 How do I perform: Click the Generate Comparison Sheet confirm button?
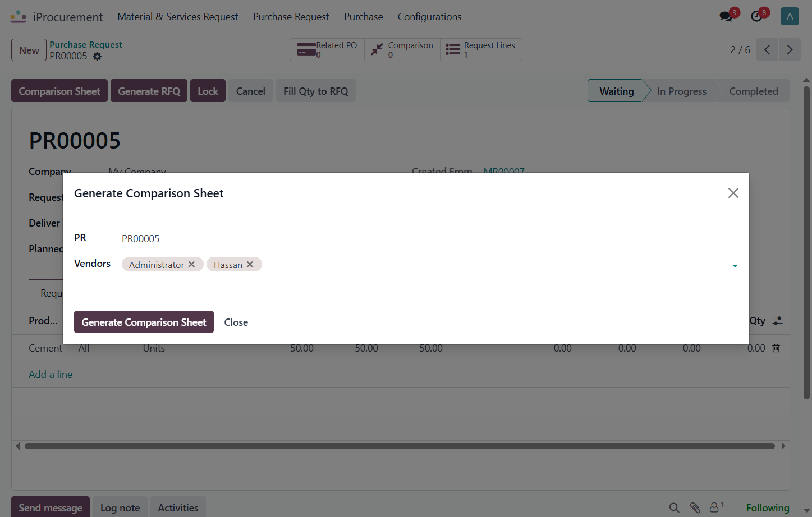(144, 322)
